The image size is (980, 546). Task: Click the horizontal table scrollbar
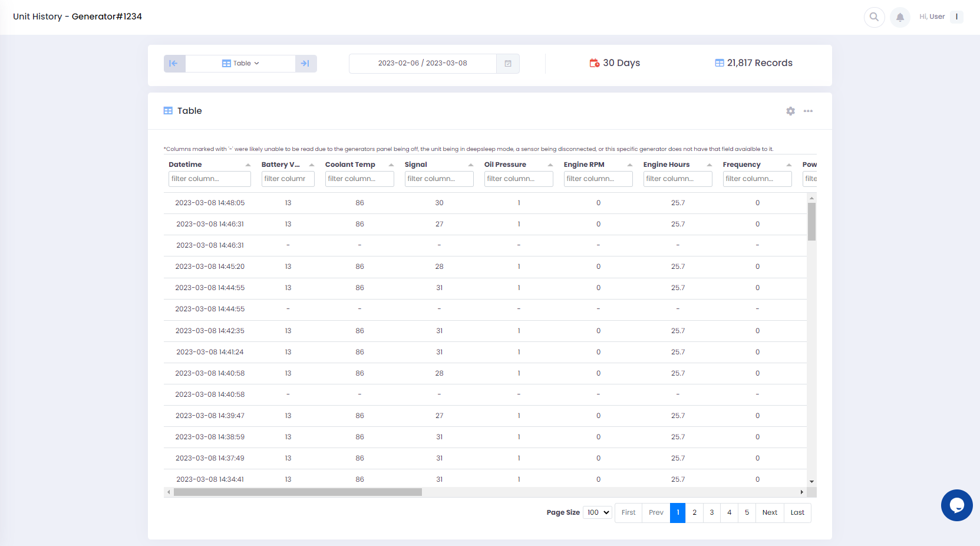(298, 492)
